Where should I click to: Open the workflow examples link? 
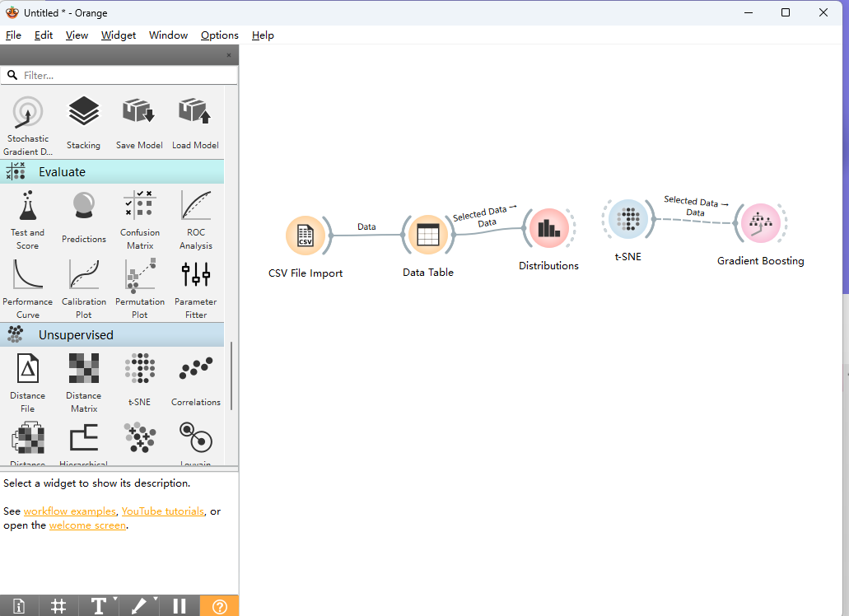click(70, 511)
